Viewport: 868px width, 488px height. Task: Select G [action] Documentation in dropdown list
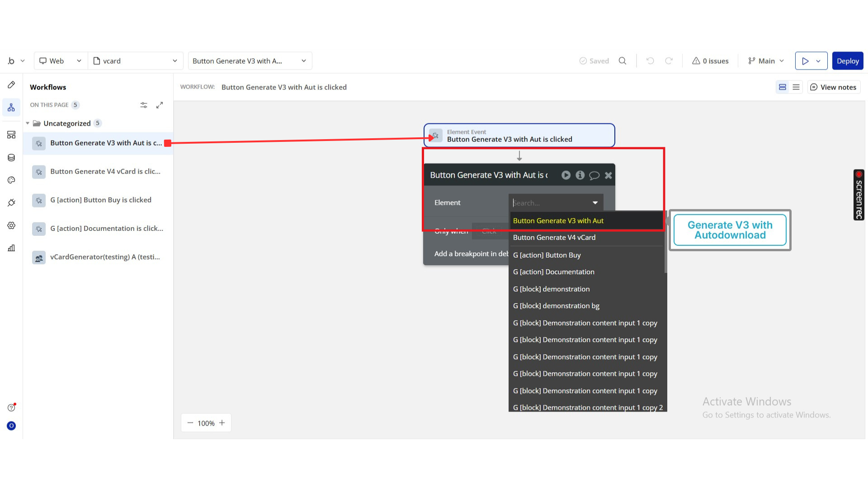tap(554, 272)
